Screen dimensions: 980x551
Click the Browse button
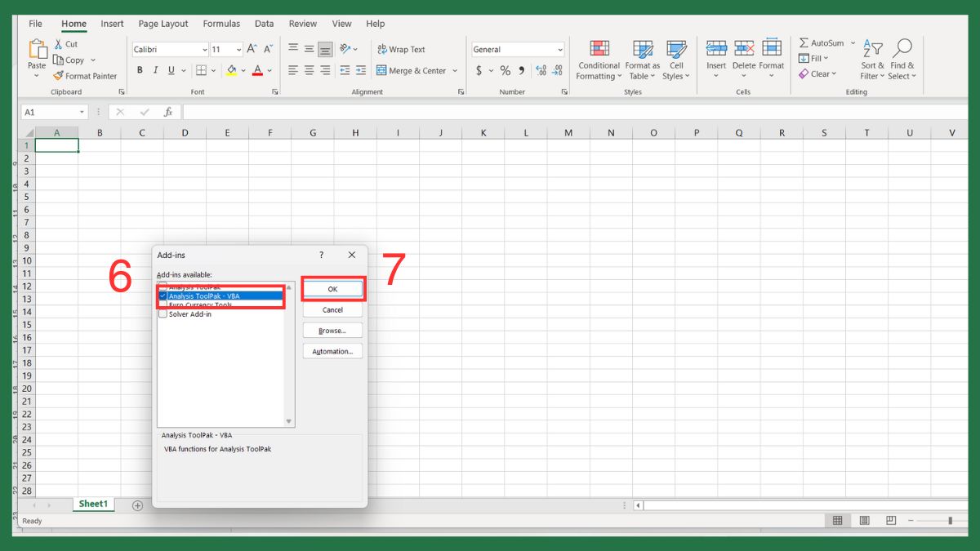coord(332,330)
